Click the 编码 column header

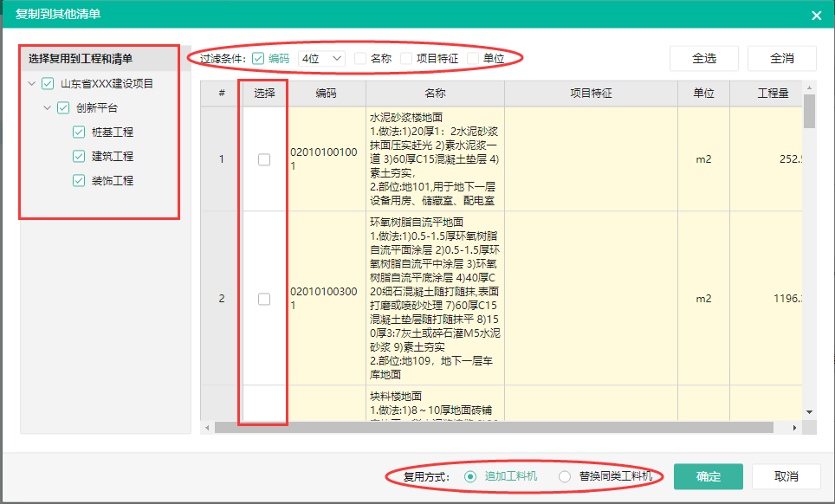coord(327,94)
